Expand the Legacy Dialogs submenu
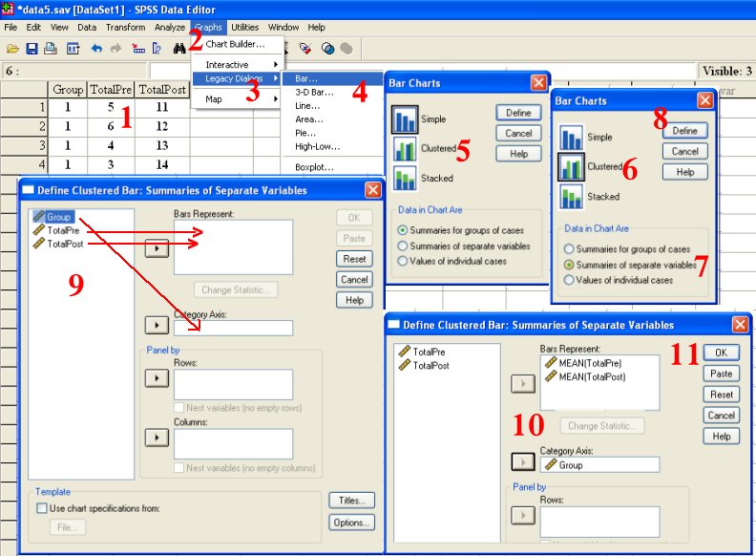 tap(235, 78)
